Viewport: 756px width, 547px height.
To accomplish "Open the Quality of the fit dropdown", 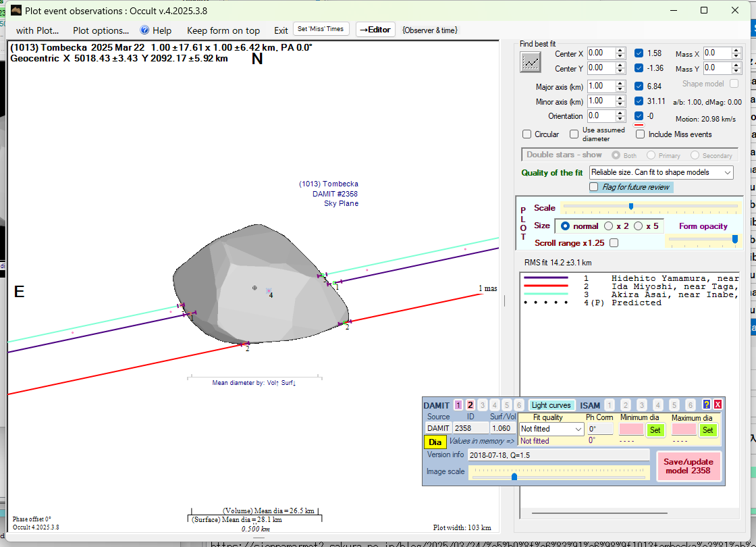I will [x=661, y=173].
